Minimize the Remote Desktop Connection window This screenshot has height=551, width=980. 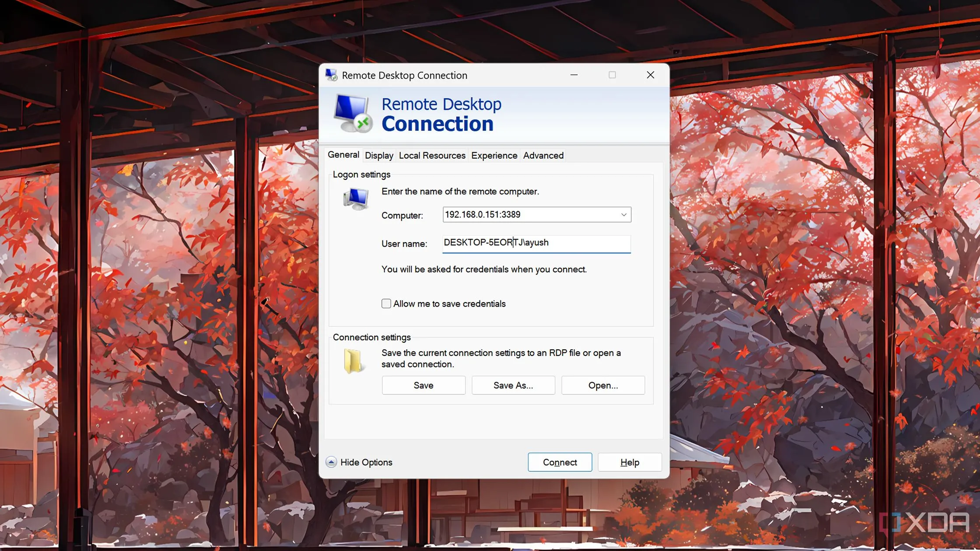click(574, 75)
